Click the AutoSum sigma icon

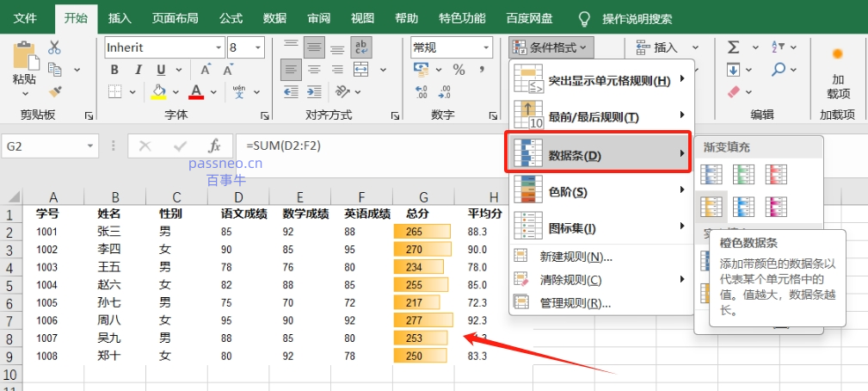click(734, 47)
